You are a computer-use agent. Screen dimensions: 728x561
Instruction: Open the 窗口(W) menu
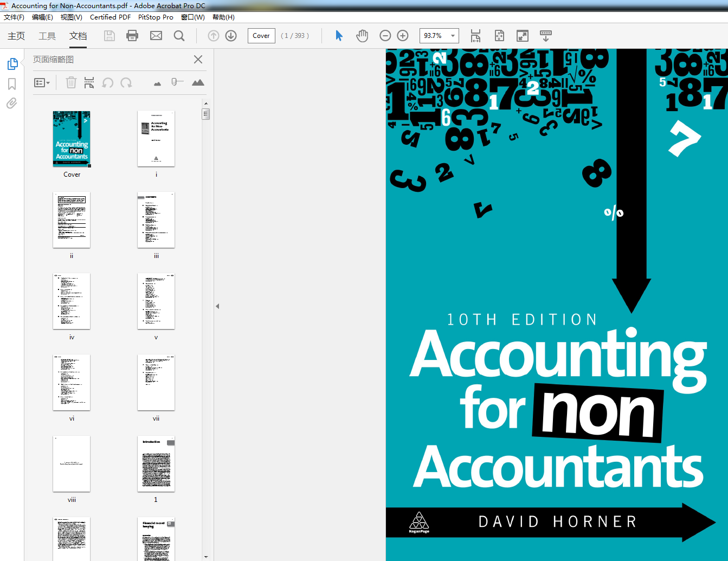[x=193, y=17]
